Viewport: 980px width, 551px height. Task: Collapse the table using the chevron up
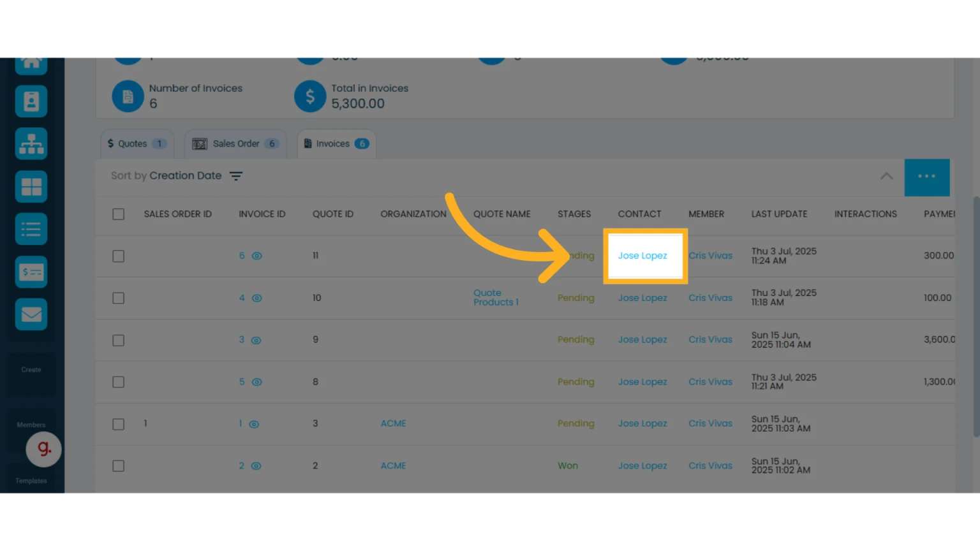coord(887,176)
